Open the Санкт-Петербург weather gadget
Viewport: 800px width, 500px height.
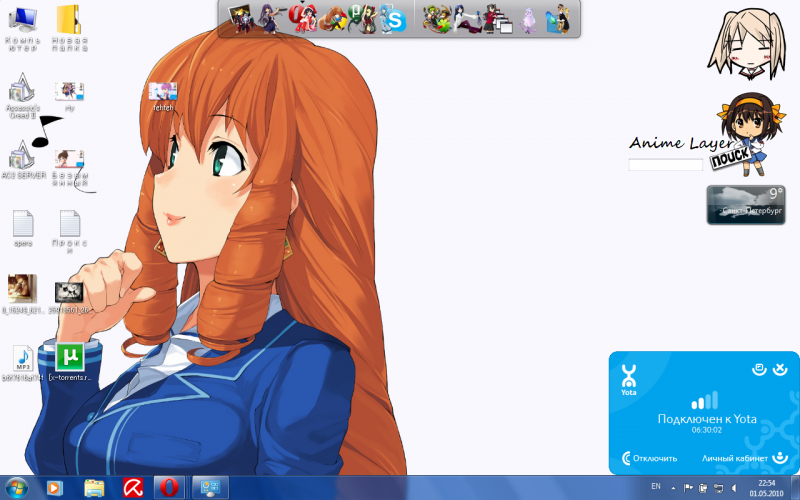pos(745,205)
